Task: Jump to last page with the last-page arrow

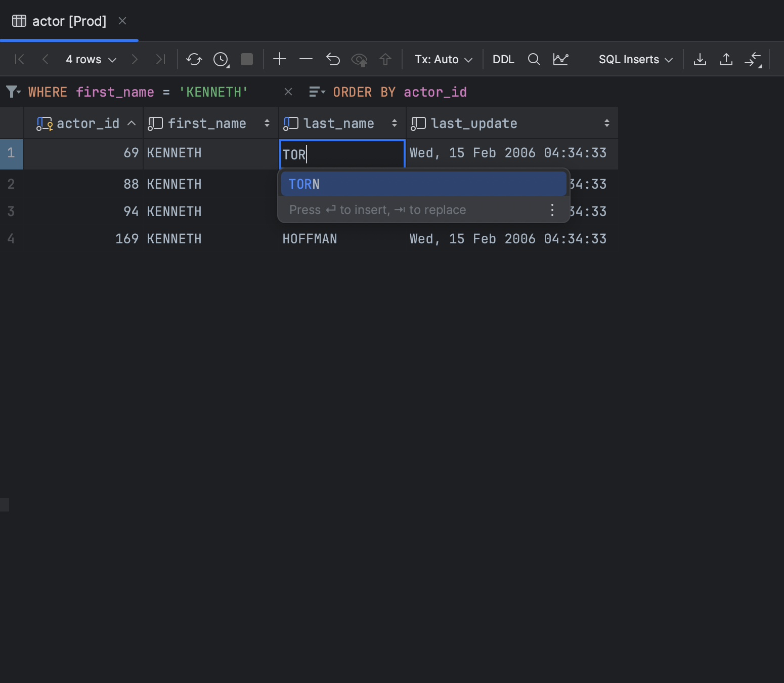Action: click(x=161, y=59)
